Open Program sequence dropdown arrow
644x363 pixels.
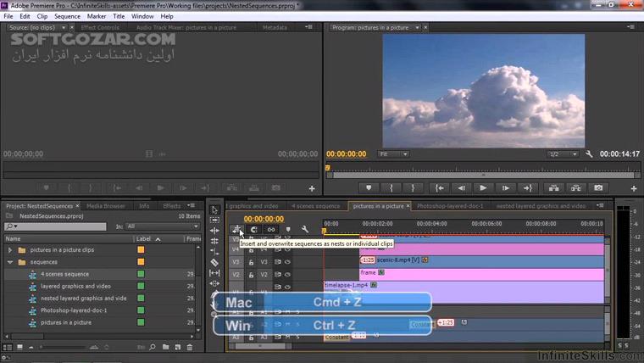point(417,27)
